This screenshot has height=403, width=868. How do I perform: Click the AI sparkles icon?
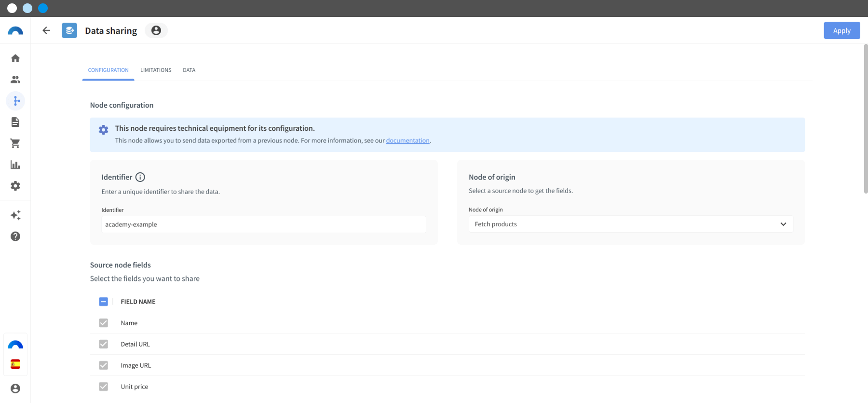[15, 215]
